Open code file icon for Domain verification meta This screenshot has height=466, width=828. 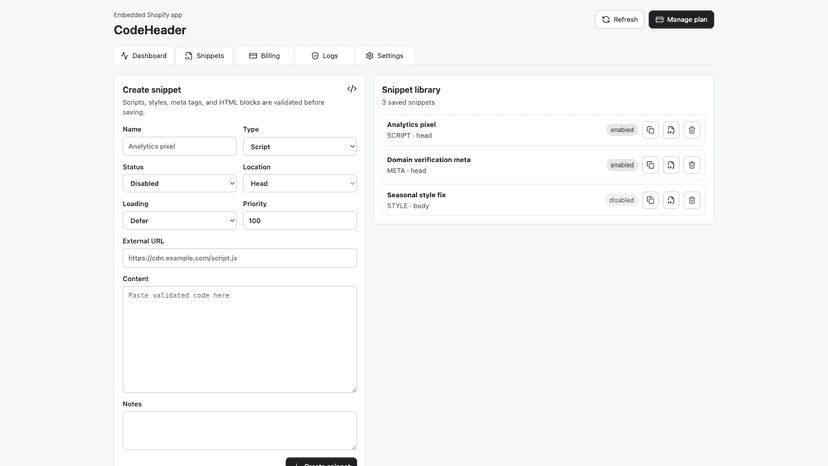pyautogui.click(x=671, y=165)
